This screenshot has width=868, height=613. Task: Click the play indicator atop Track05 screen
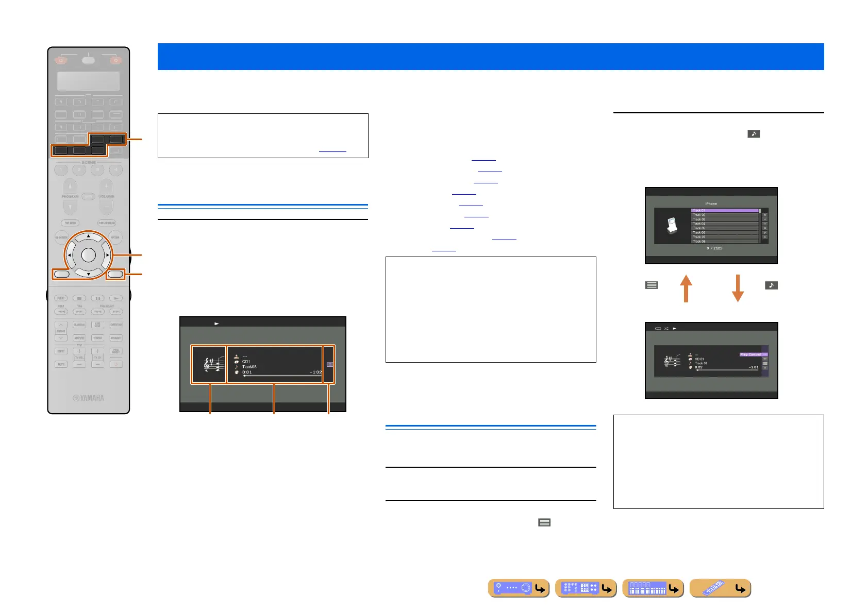(x=217, y=324)
